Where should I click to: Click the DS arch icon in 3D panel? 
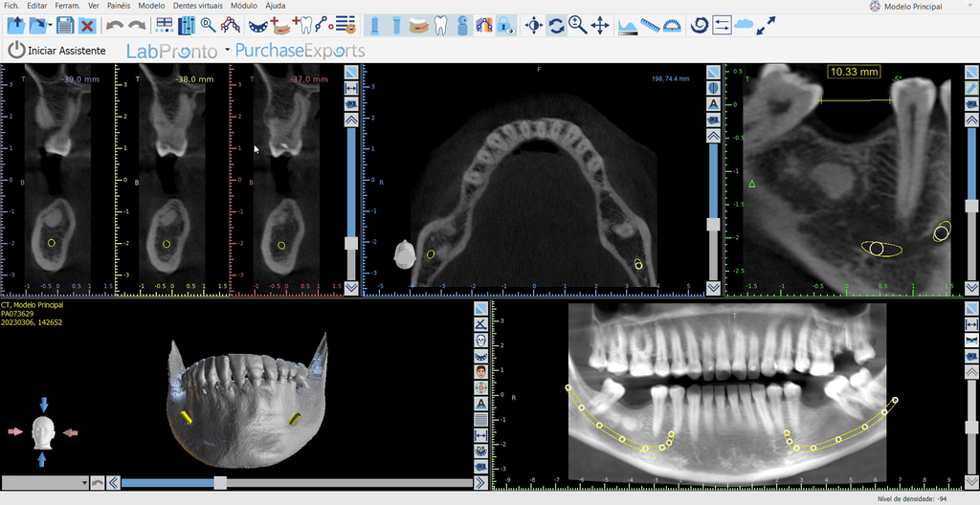pos(480,450)
